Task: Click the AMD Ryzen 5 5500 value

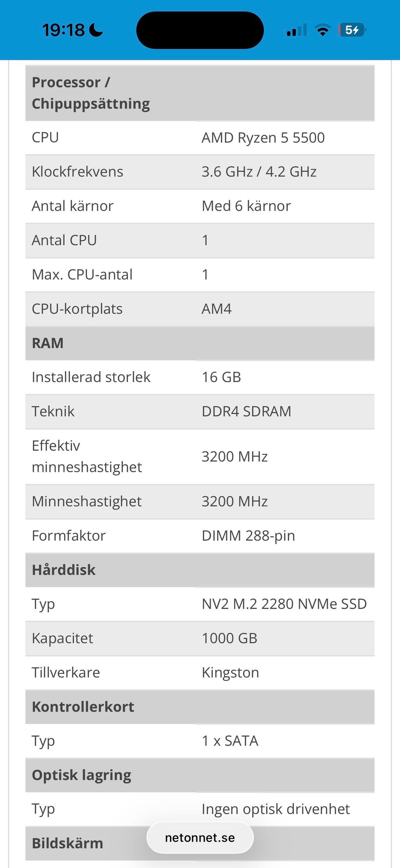Action: coord(263,138)
